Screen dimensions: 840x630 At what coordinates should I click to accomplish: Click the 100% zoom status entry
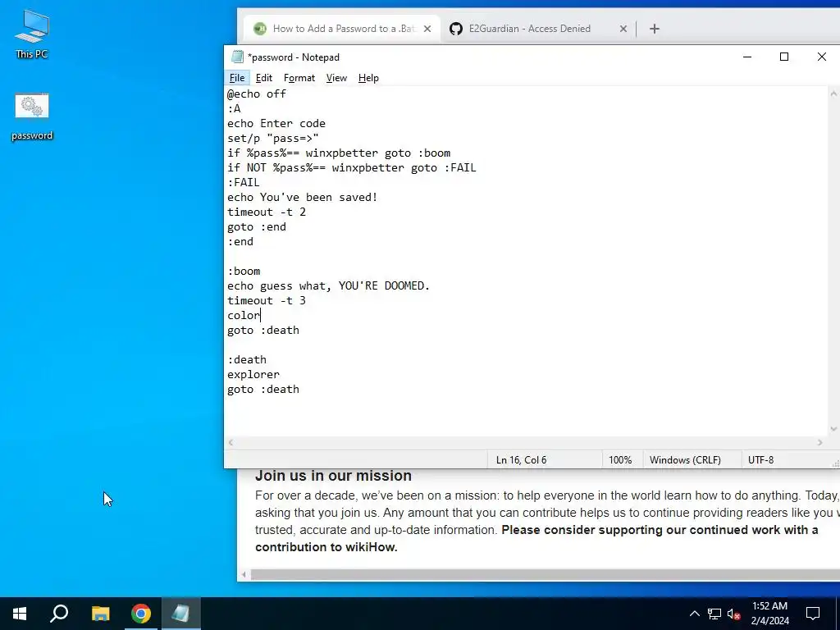pyautogui.click(x=620, y=459)
